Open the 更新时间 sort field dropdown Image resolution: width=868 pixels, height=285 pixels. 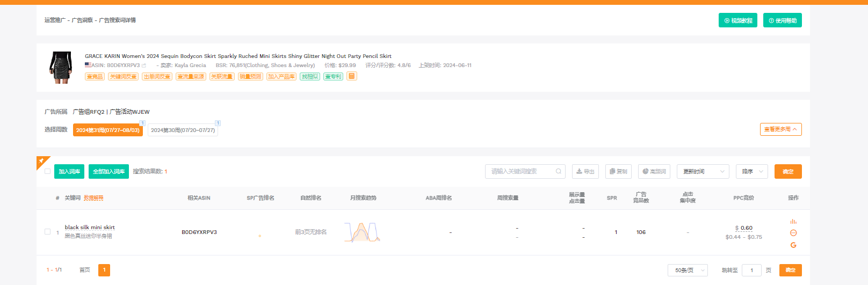[703, 171]
